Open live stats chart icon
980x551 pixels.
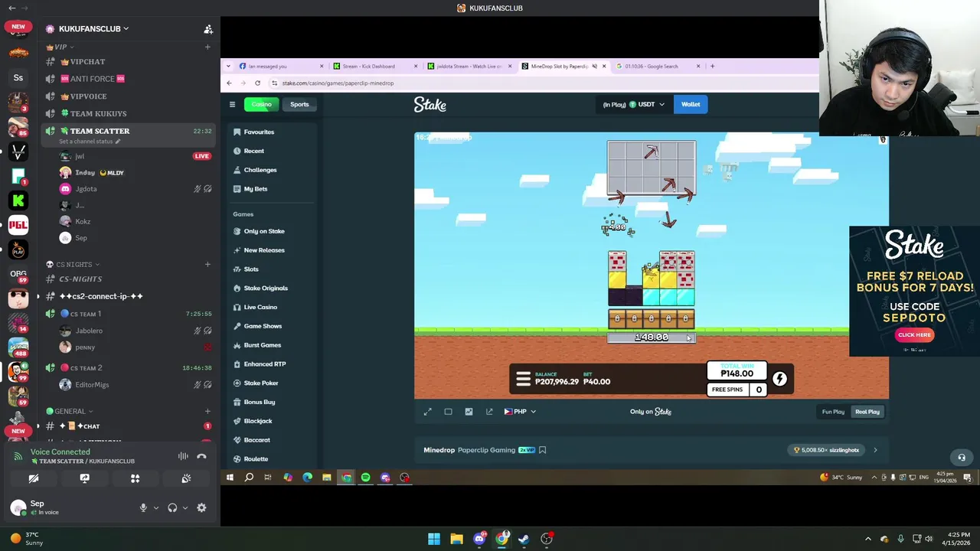469,412
